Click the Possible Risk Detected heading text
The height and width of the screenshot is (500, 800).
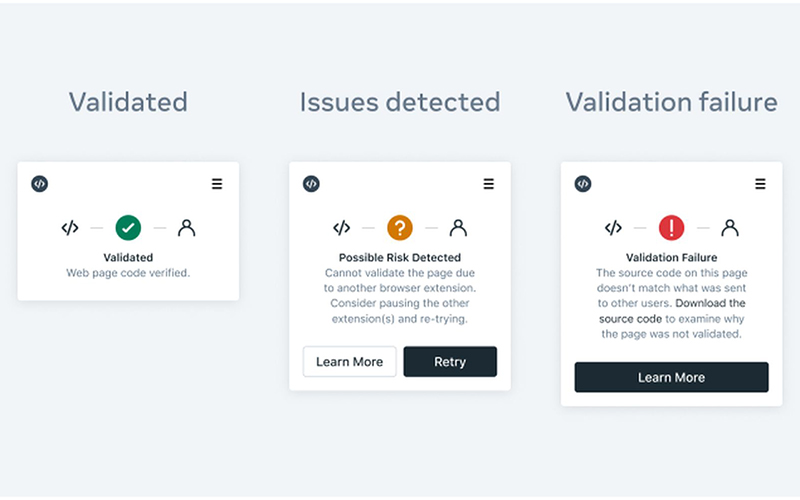click(x=400, y=258)
